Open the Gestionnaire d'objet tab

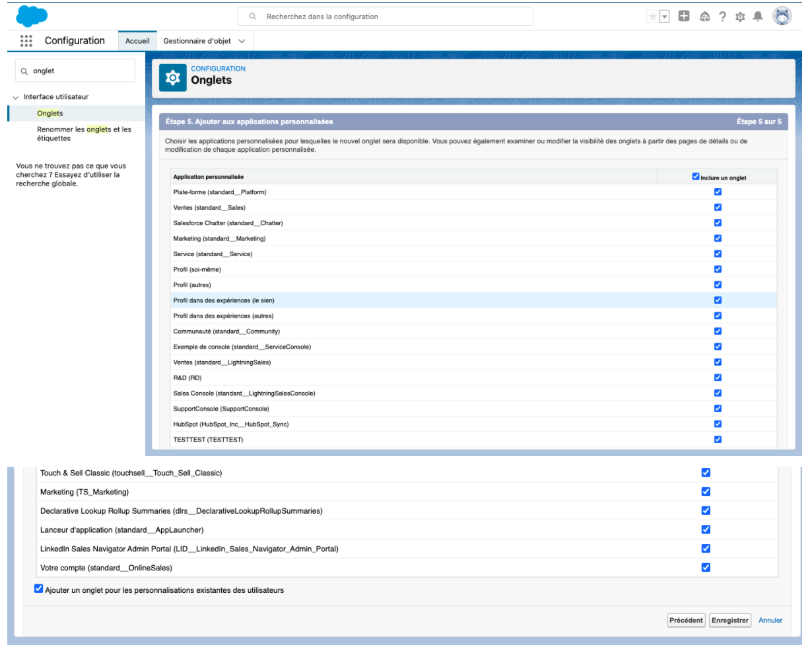click(x=197, y=41)
